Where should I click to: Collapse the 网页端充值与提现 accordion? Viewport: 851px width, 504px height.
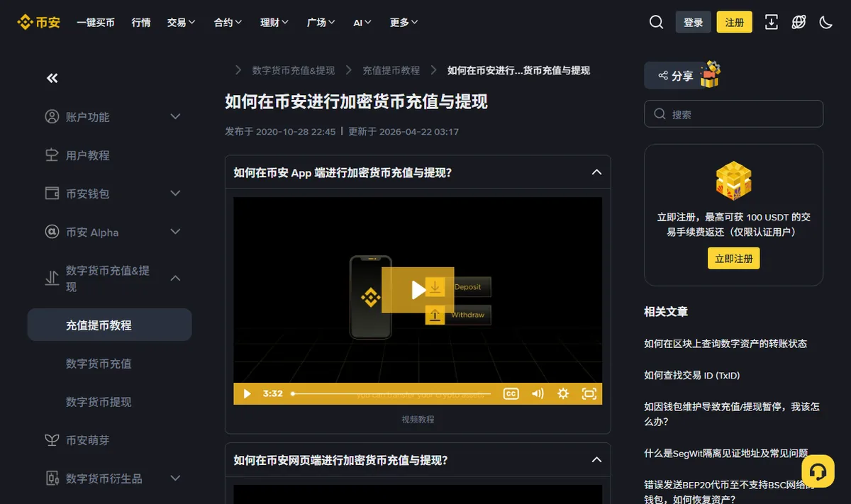pyautogui.click(x=596, y=460)
